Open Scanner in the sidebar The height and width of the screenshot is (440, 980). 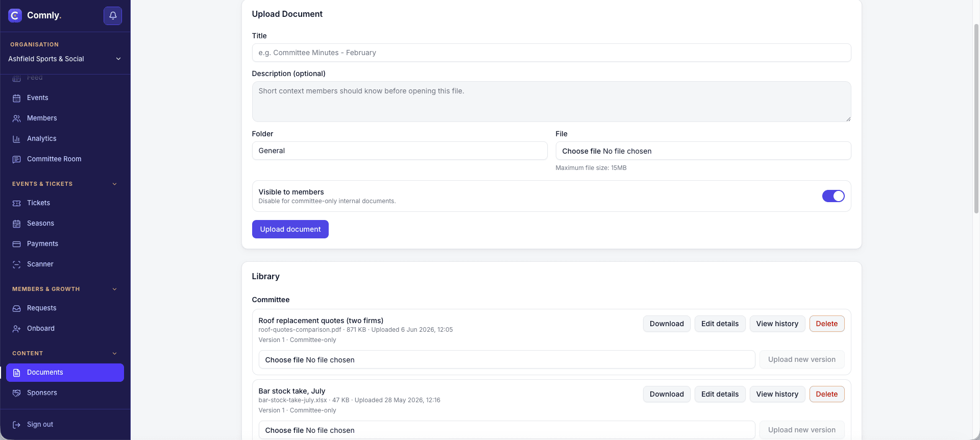coord(65,264)
